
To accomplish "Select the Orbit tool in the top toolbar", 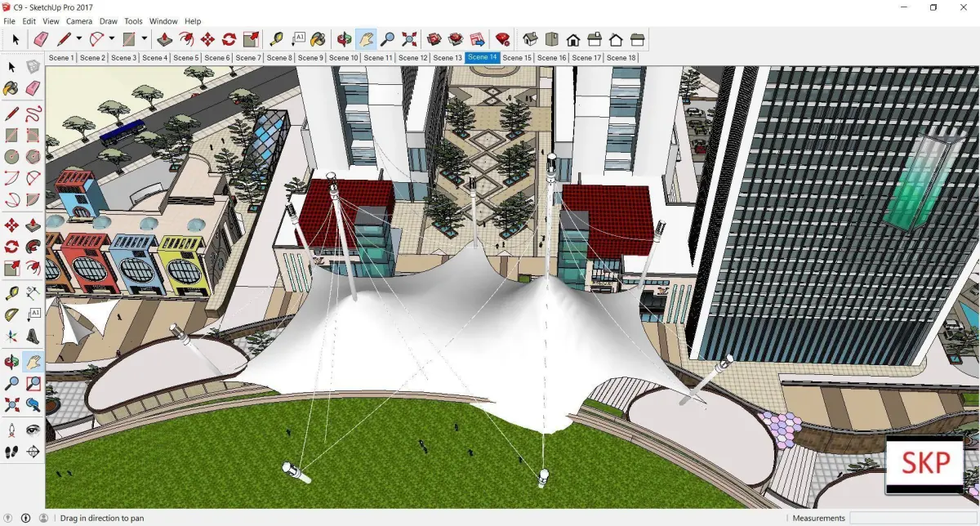I will tap(344, 38).
